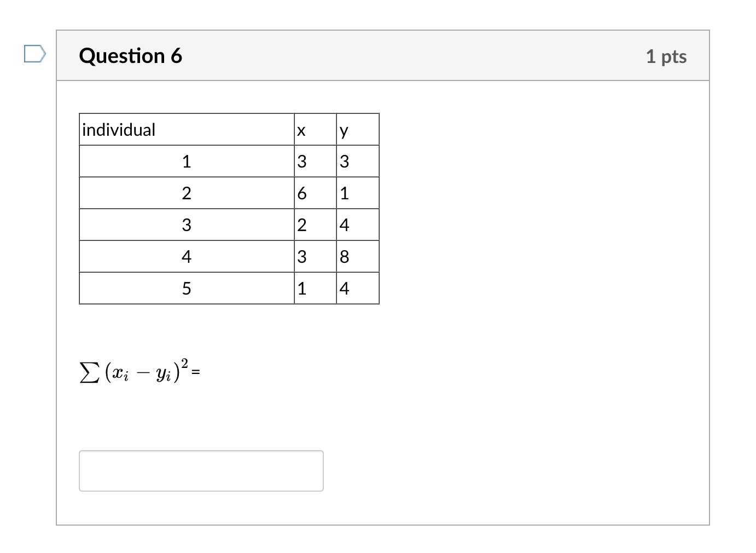Select table row for individual 2
This screenshot has height=553, width=756.
point(187,193)
